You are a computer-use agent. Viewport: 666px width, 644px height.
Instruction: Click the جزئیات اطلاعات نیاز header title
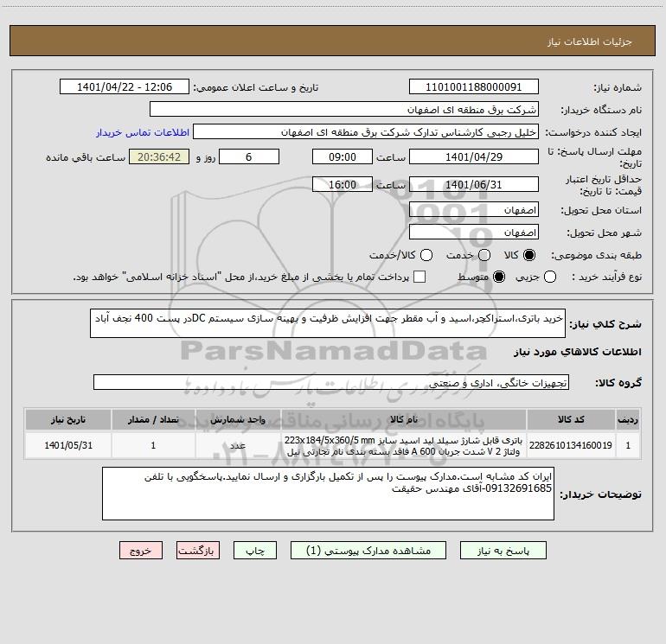coord(590,41)
